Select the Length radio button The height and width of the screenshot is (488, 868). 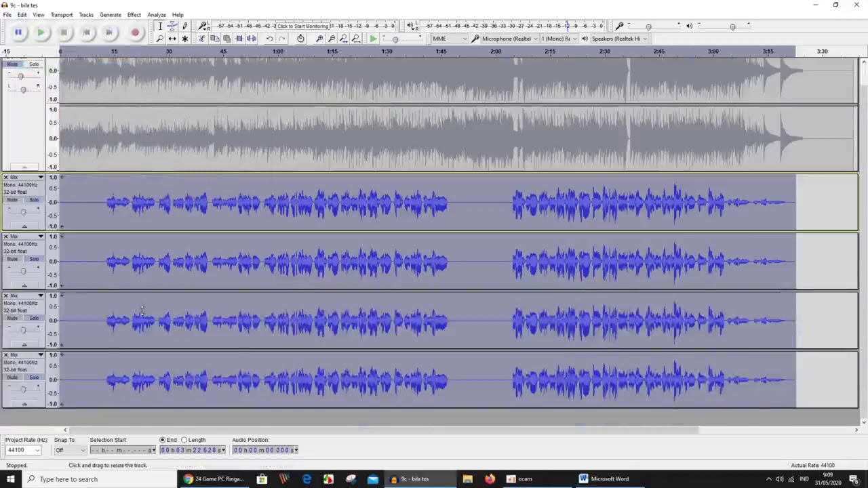click(184, 440)
